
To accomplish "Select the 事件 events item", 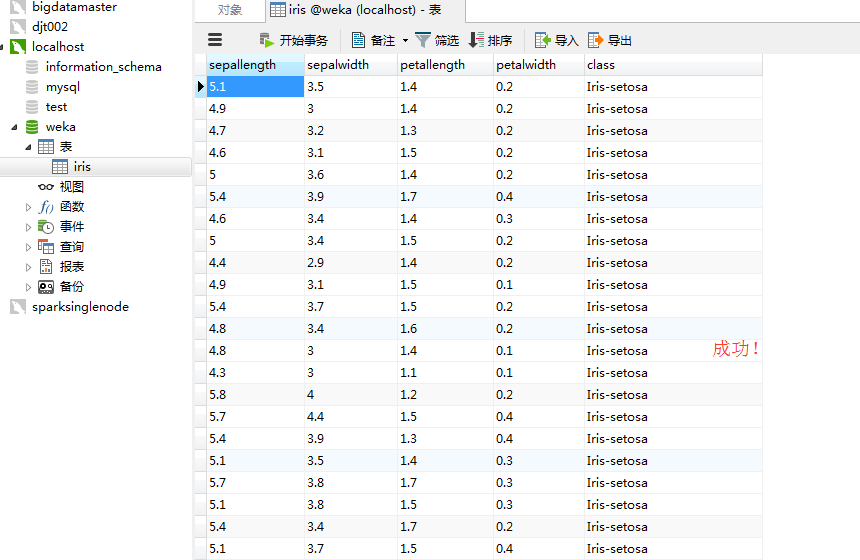I will 72,227.
